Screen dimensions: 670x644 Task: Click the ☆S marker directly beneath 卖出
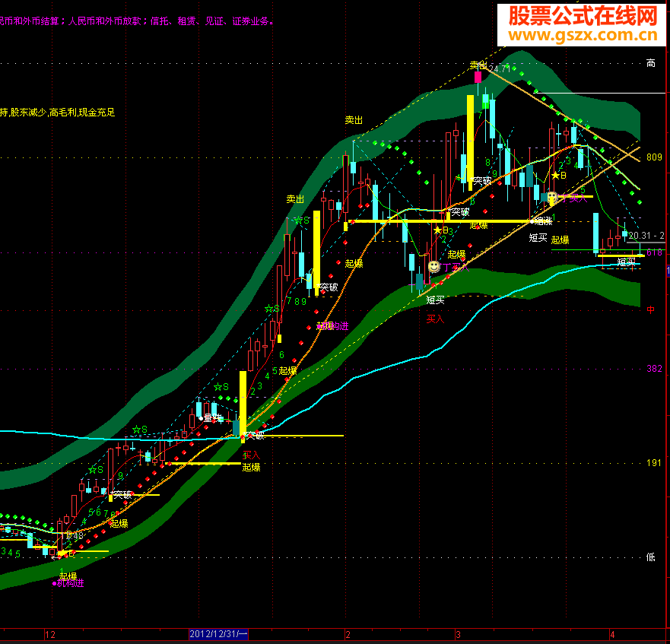(302, 220)
